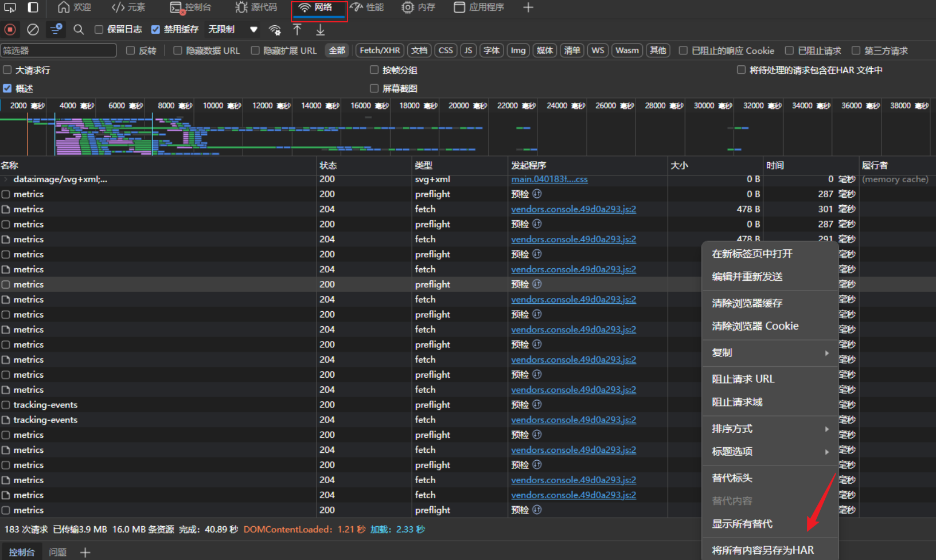
Task: Toggle the 反转 invert checkbox
Action: 130,50
